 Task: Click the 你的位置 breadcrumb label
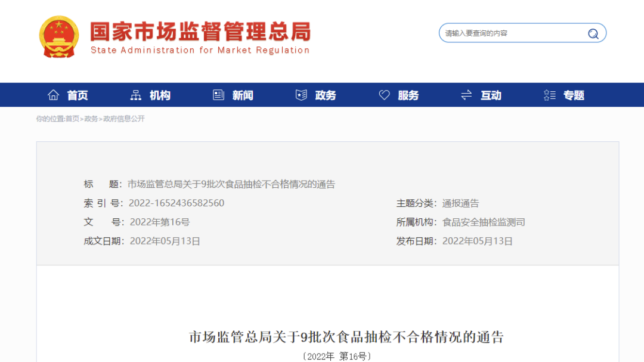click(50, 119)
